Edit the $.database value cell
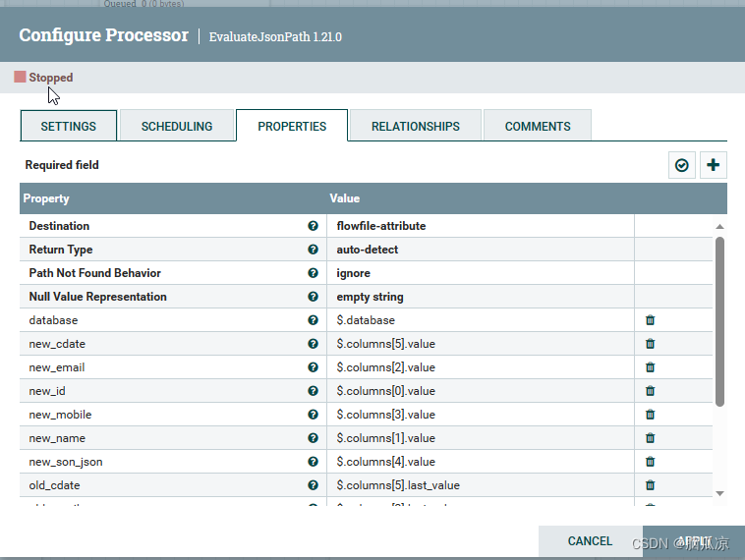Image resolution: width=745 pixels, height=560 pixels. coord(481,320)
